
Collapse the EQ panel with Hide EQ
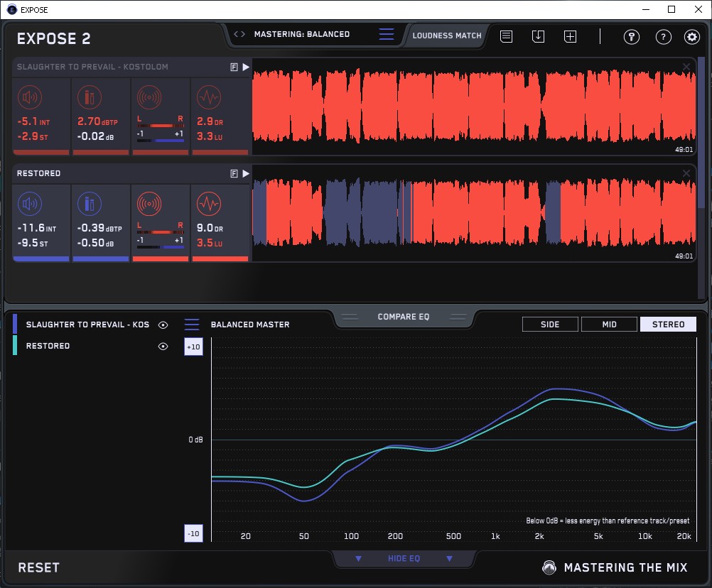coord(404,559)
